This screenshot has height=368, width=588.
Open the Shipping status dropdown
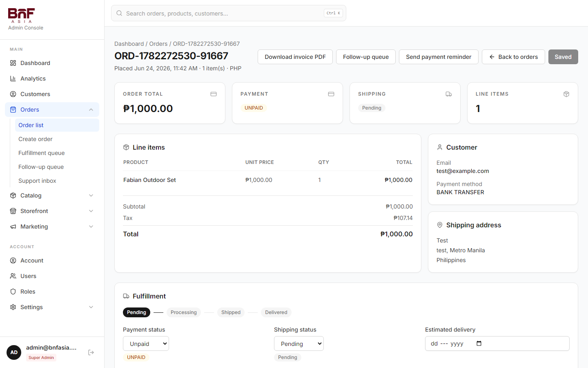(x=299, y=343)
